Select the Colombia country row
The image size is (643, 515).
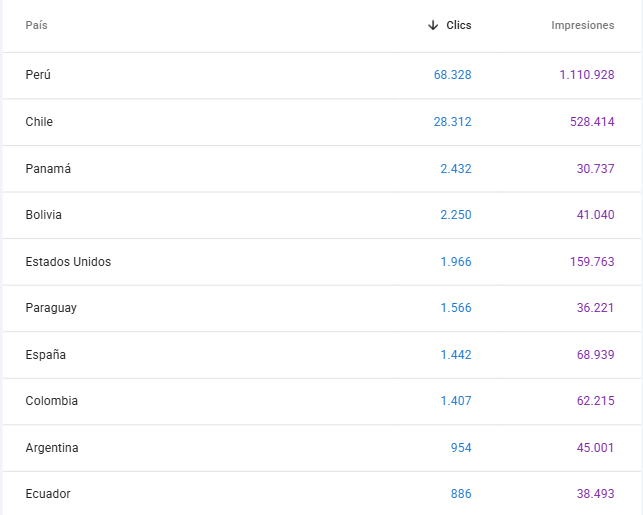coord(322,401)
